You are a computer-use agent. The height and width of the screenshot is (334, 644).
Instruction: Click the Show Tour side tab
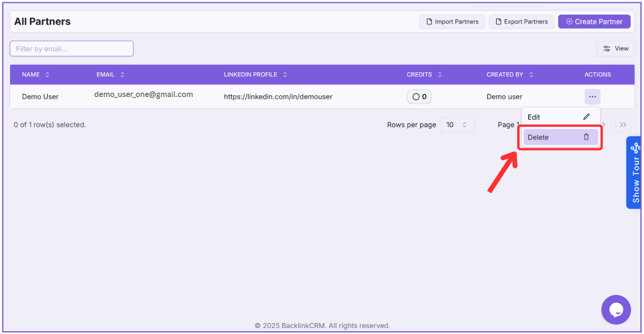click(x=635, y=173)
